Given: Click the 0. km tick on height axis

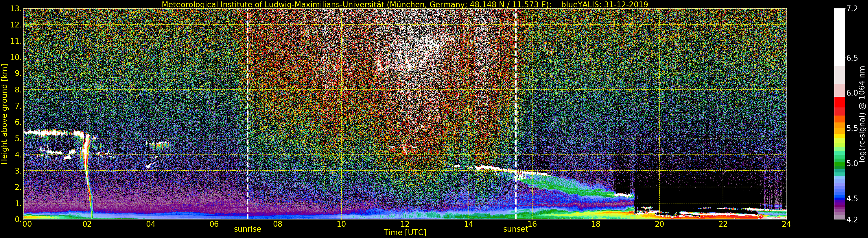Looking at the screenshot, I should [18, 219].
